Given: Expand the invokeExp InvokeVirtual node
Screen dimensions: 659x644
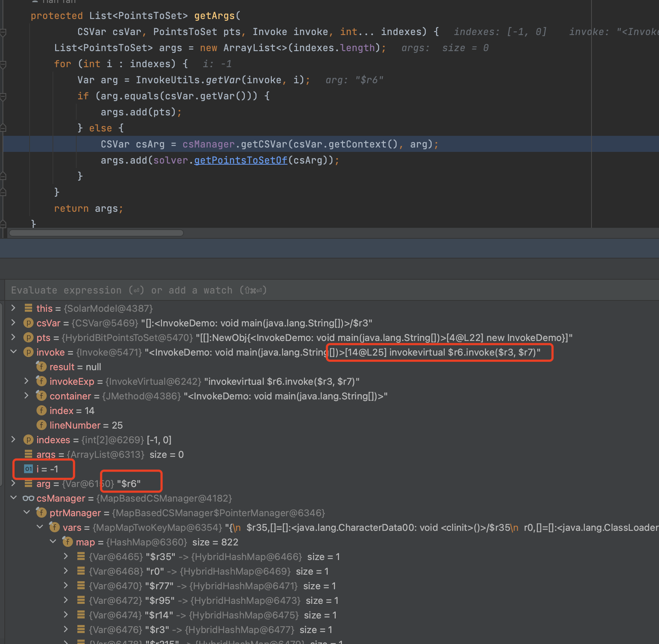Looking at the screenshot, I should click(27, 381).
